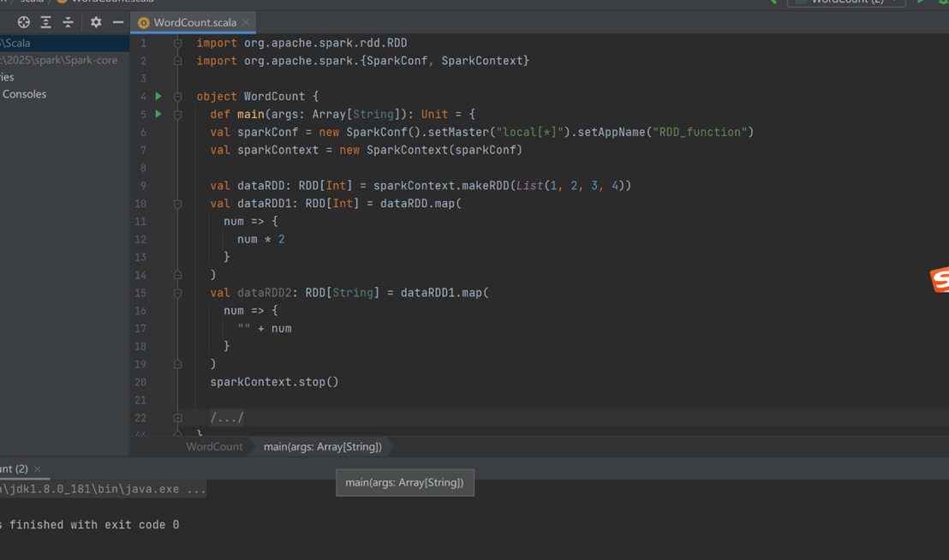Click the 'RDD_function' string literal
Viewport: 949px width, 560px height.
pyautogui.click(x=700, y=132)
